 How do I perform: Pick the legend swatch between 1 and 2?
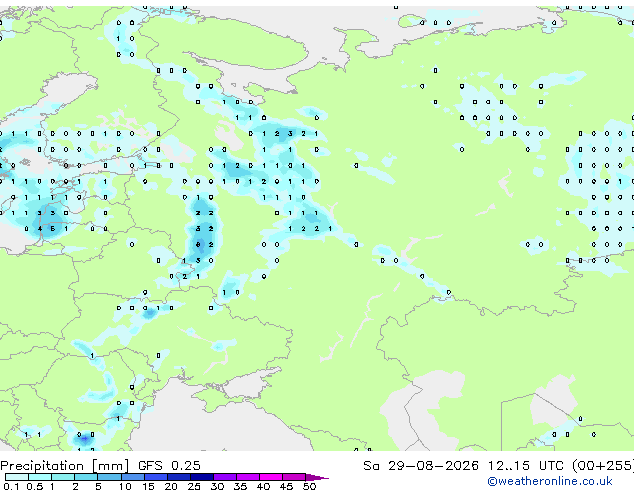[x=63, y=477]
